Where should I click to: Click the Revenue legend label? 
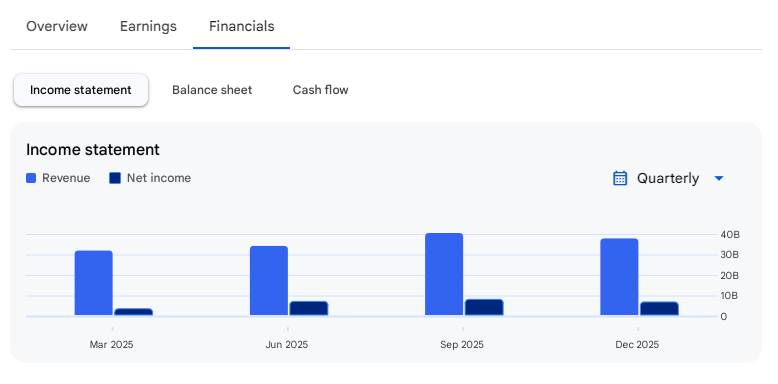point(66,178)
